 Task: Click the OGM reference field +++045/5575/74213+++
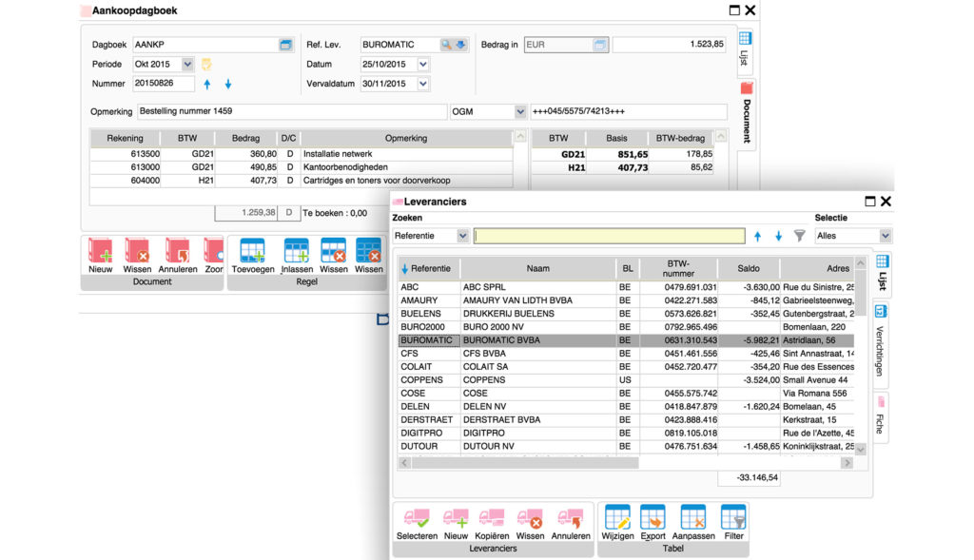pos(629,112)
